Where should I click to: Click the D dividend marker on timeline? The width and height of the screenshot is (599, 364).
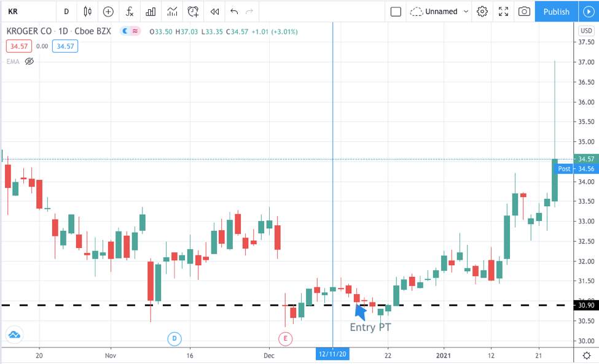[x=174, y=338]
